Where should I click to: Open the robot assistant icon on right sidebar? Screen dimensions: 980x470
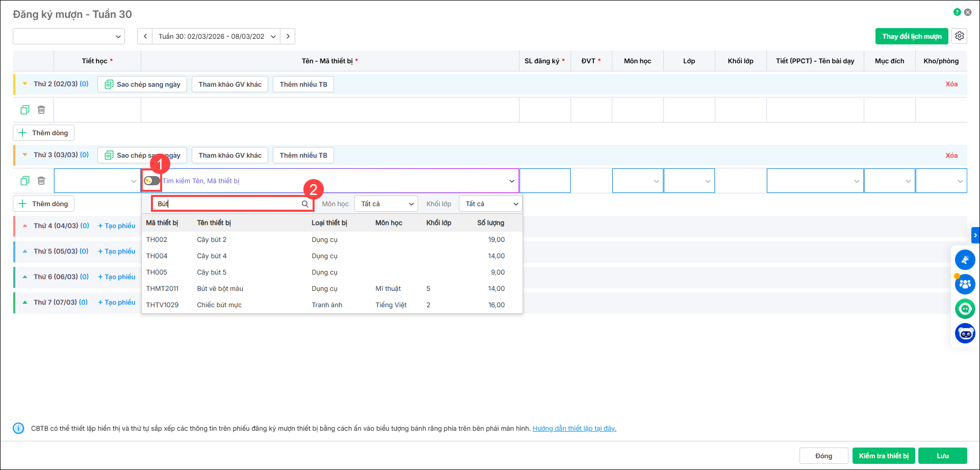coord(965,333)
